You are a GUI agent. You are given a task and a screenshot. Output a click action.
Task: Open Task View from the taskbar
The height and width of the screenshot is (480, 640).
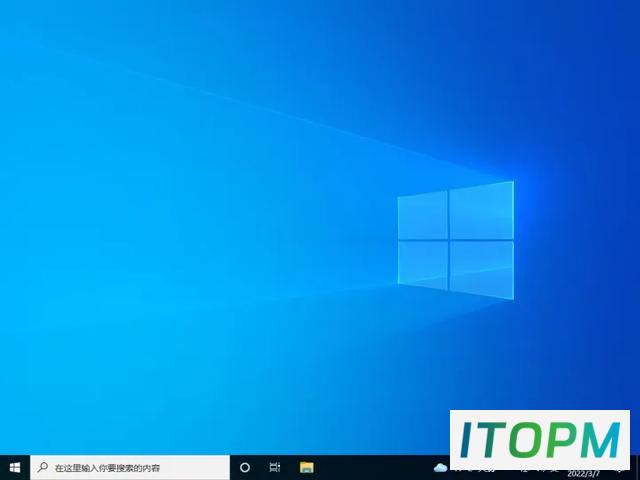275,467
